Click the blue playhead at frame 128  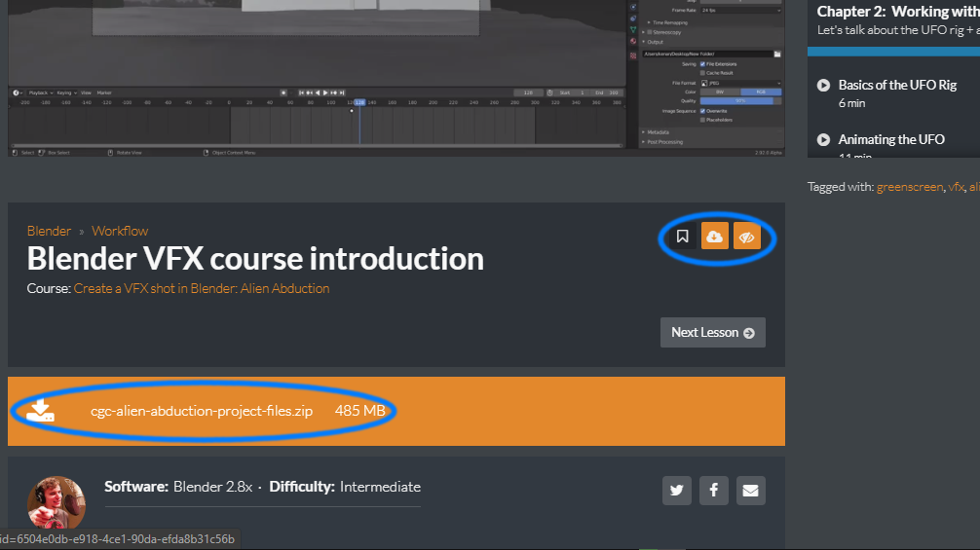coord(360,102)
